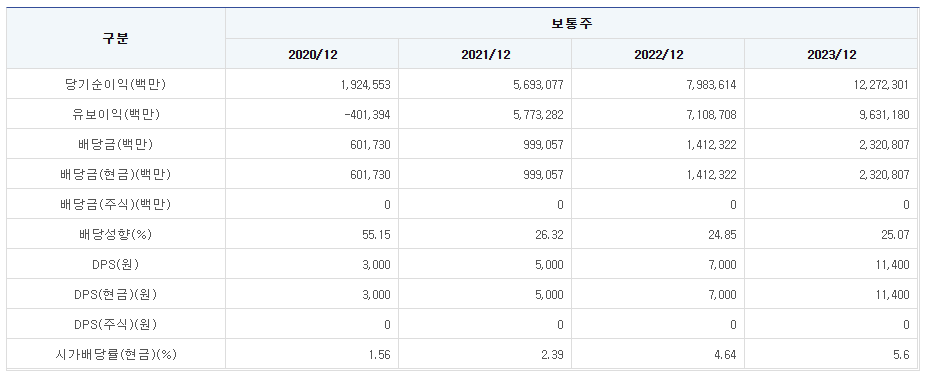Click 0 in 배당금(주식)(백만) row for 2020/12

click(x=387, y=205)
